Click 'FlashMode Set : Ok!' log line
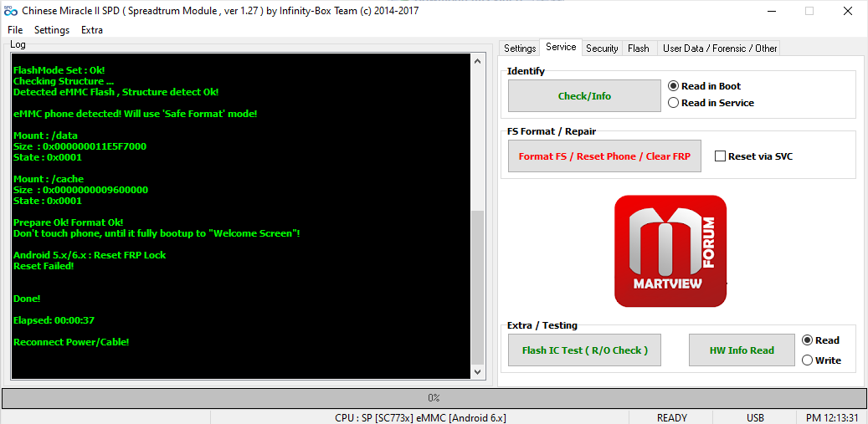868x424 pixels. click(x=59, y=70)
